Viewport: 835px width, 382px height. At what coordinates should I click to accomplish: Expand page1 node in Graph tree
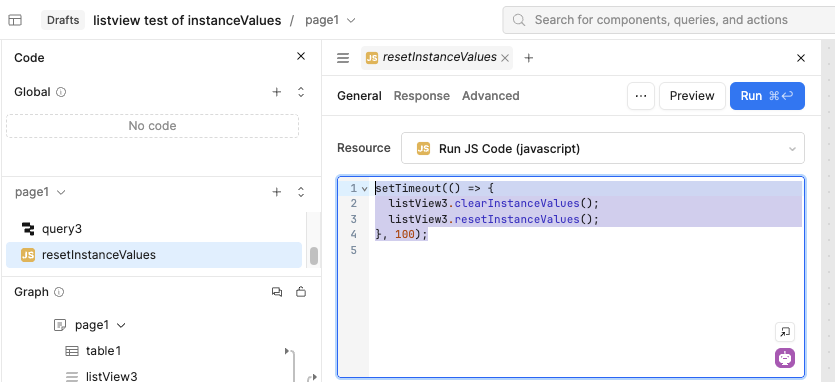(x=121, y=325)
